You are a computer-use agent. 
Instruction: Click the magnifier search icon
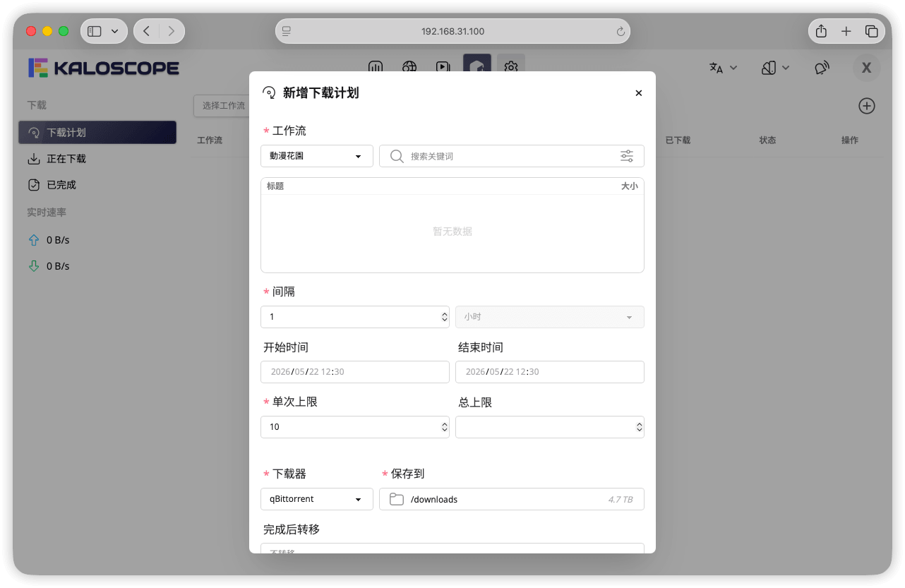coord(397,156)
